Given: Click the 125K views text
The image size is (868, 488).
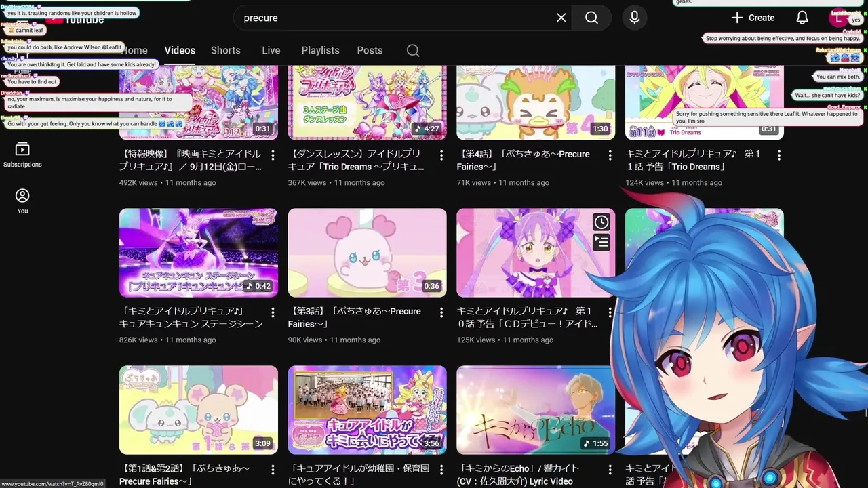Looking at the screenshot, I should coord(476,340).
